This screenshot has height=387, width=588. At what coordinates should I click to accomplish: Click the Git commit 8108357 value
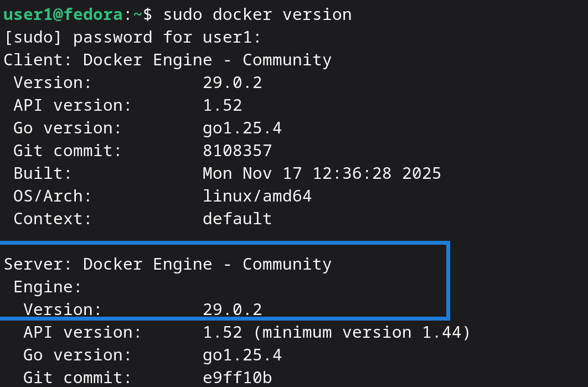click(x=236, y=150)
